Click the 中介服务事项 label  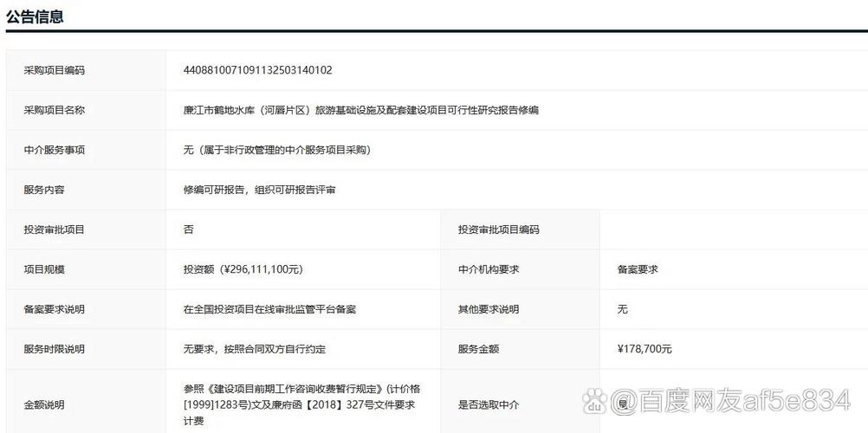point(54,150)
